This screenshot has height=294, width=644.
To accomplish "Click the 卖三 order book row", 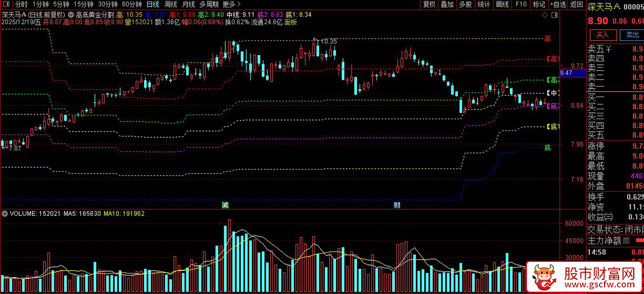I will pyautogui.click(x=615, y=68).
